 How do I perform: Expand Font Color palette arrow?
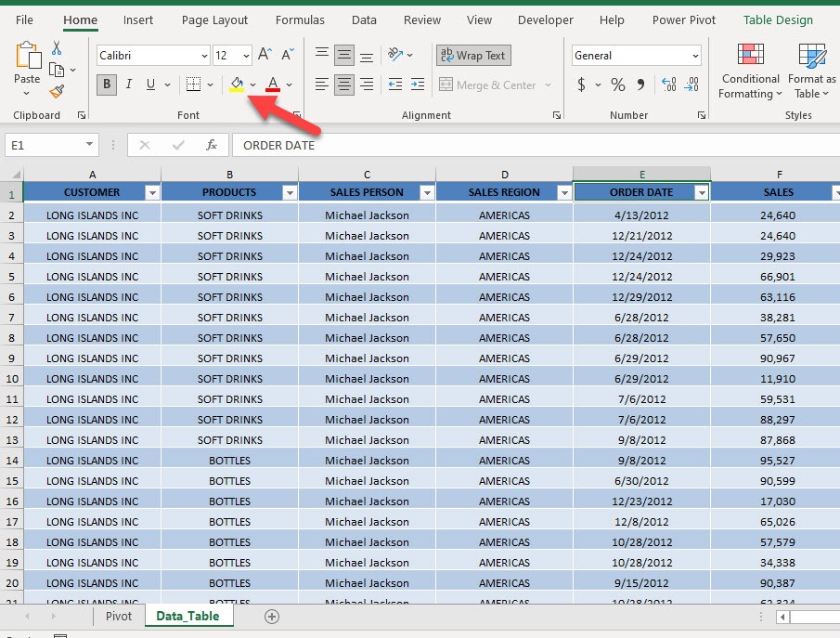coord(290,85)
